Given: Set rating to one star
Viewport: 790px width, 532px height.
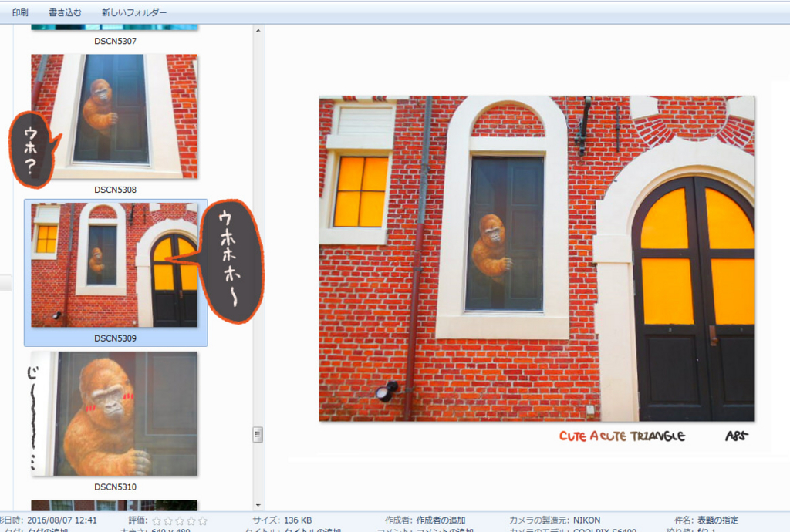Looking at the screenshot, I should click(157, 521).
